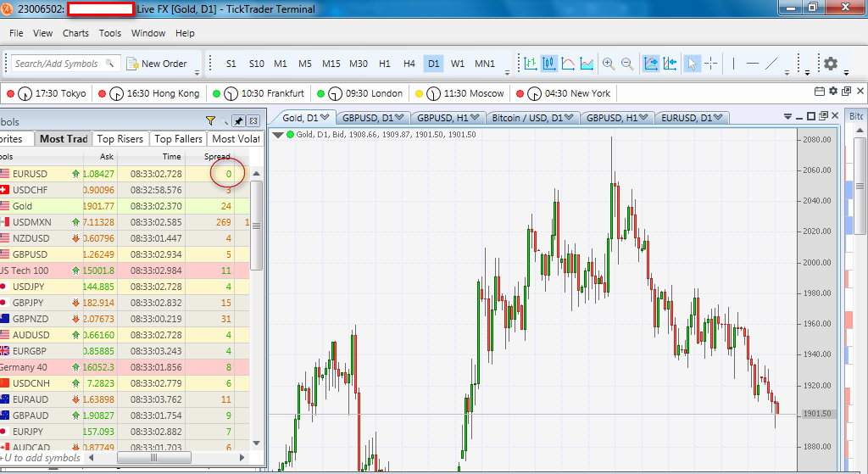Select the Gold symbol row

point(125,206)
